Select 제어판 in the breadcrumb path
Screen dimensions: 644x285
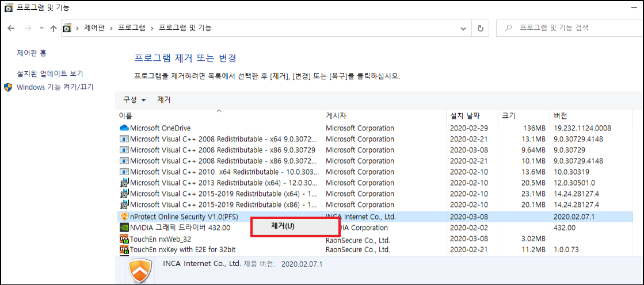[94, 28]
